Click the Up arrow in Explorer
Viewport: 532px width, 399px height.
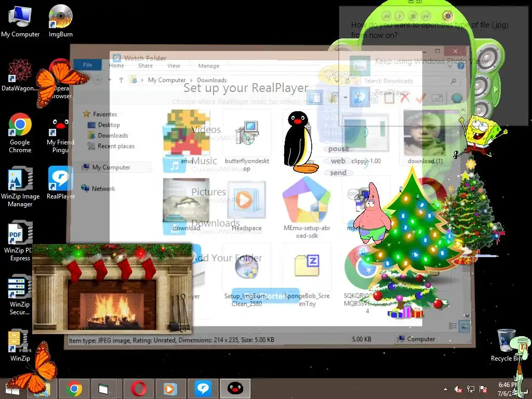[121, 79]
